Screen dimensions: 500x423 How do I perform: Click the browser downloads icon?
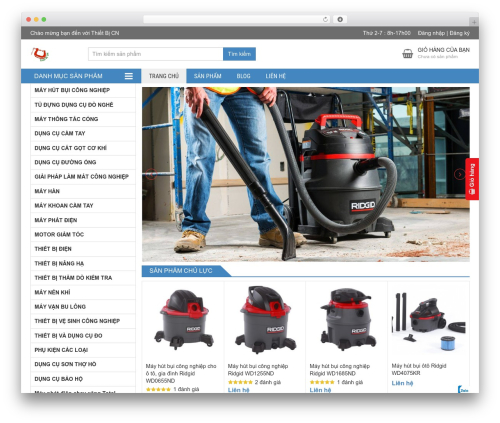click(340, 19)
